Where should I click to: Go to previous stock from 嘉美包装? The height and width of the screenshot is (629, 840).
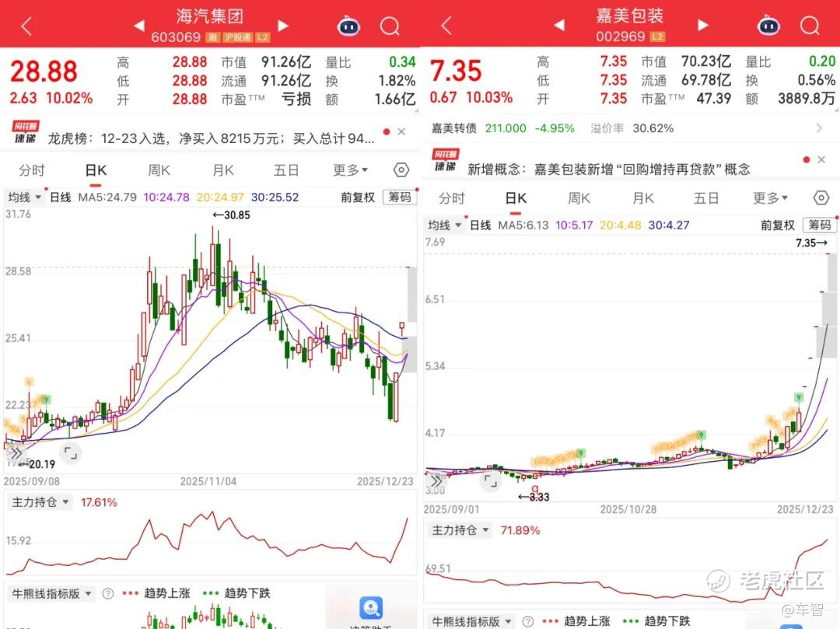point(559,25)
